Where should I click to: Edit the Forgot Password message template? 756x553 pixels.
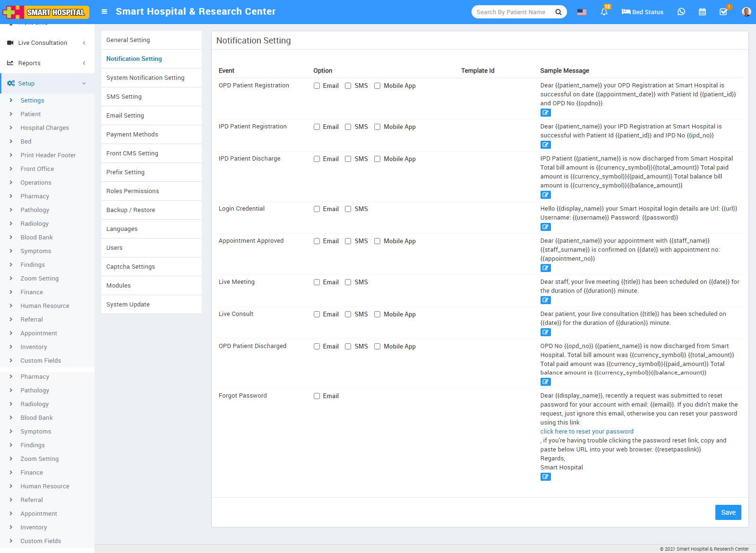(x=545, y=477)
